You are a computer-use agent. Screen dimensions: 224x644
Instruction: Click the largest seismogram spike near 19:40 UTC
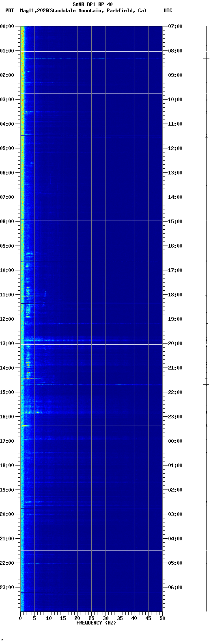pos(206,334)
